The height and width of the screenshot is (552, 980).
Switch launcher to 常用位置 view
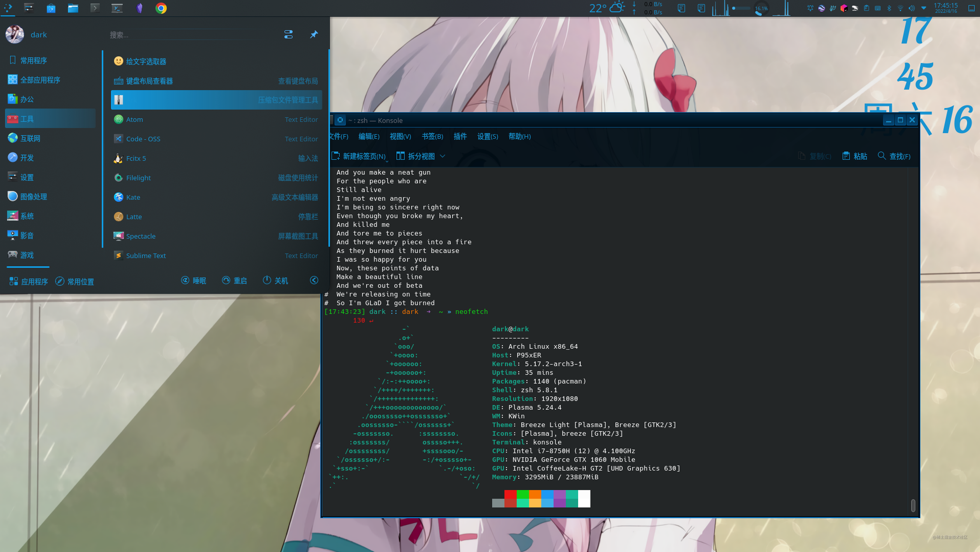pos(75,281)
